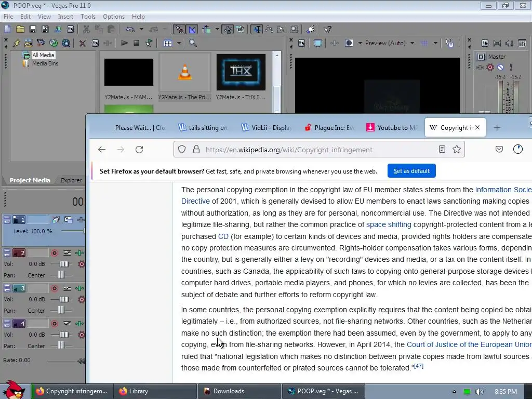Click the Search Media Bins magnifier icon
The image size is (532, 399).
click(x=193, y=43)
